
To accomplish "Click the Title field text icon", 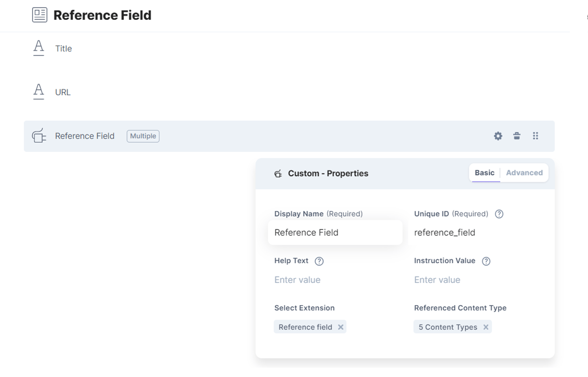I will pos(39,48).
